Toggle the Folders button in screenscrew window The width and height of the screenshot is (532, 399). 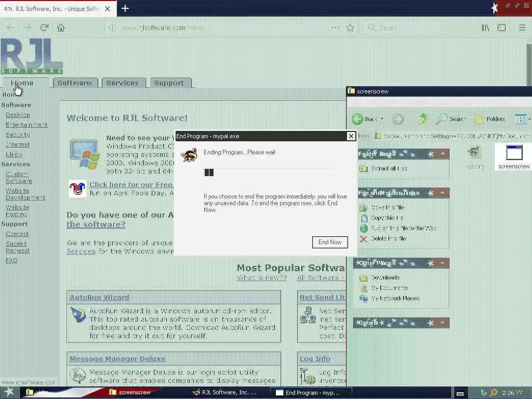click(489, 119)
